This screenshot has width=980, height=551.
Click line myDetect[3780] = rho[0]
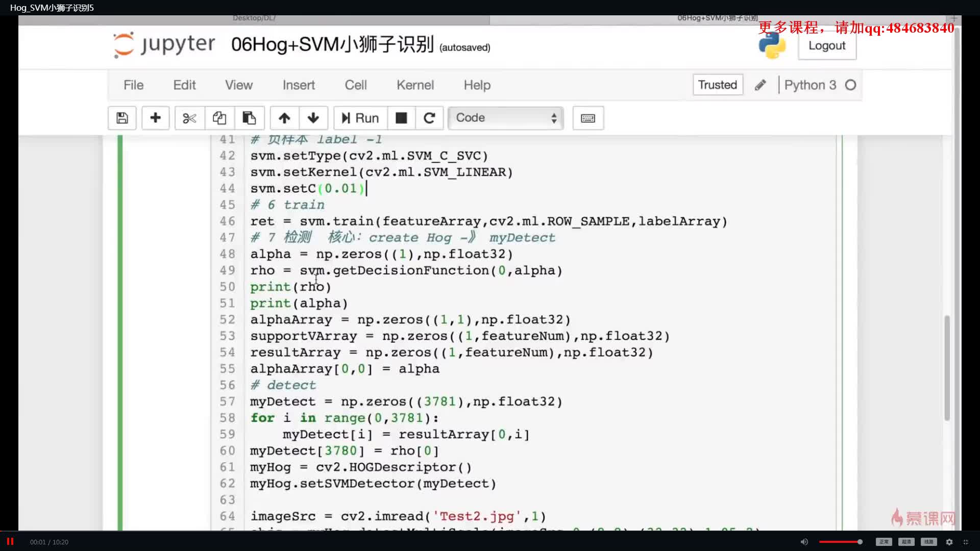pyautogui.click(x=344, y=451)
